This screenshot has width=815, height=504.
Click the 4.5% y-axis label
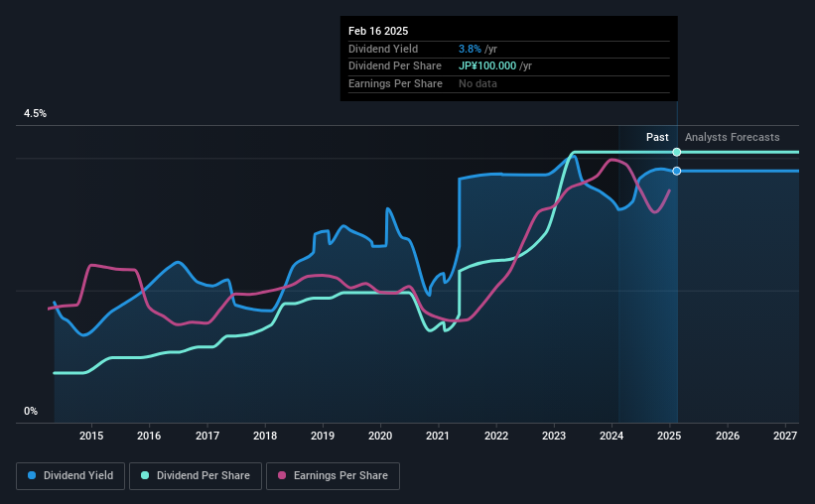coord(35,113)
